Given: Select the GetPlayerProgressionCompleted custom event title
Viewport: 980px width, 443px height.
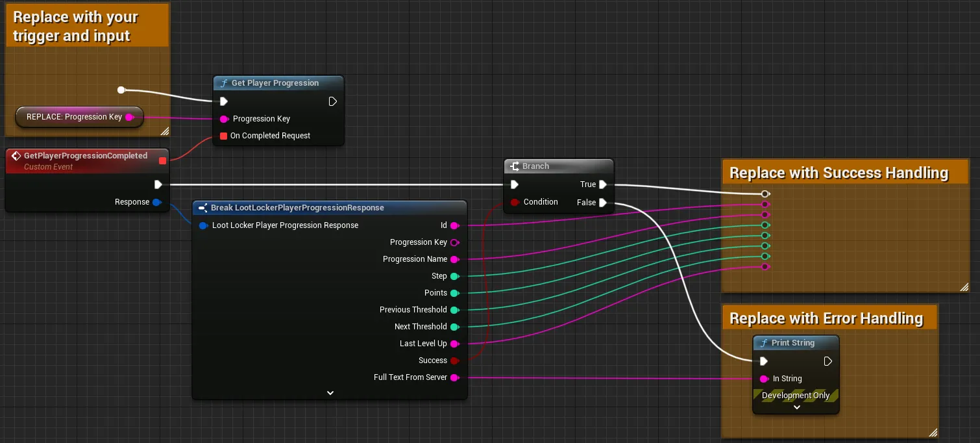Looking at the screenshot, I should pyautogui.click(x=86, y=156).
